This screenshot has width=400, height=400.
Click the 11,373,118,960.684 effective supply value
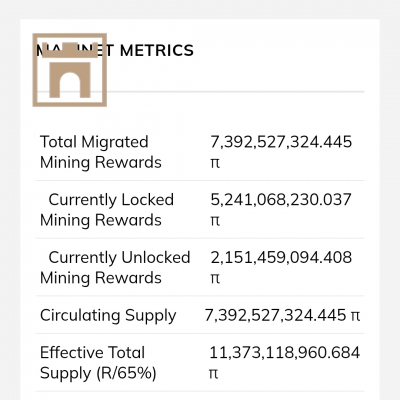point(285,353)
